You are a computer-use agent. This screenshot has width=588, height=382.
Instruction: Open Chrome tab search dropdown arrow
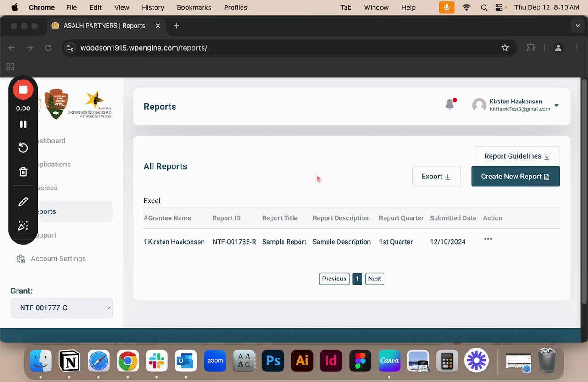coord(577,26)
